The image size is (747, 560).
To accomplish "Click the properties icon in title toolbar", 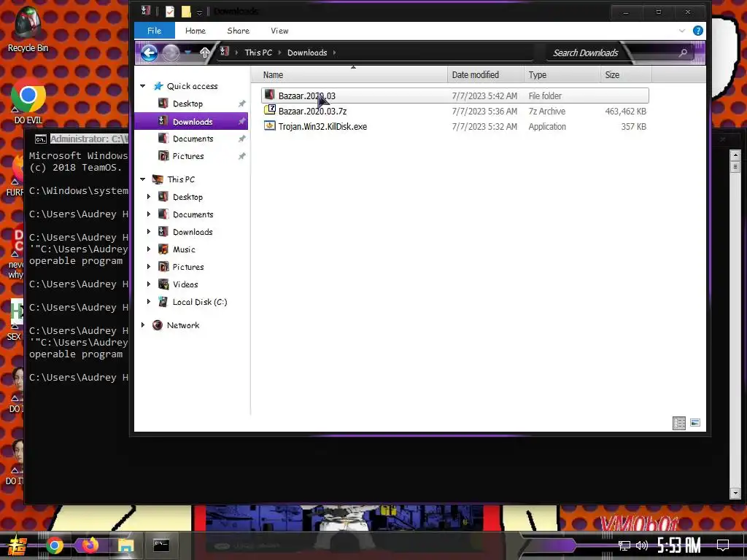I will tap(169, 12).
